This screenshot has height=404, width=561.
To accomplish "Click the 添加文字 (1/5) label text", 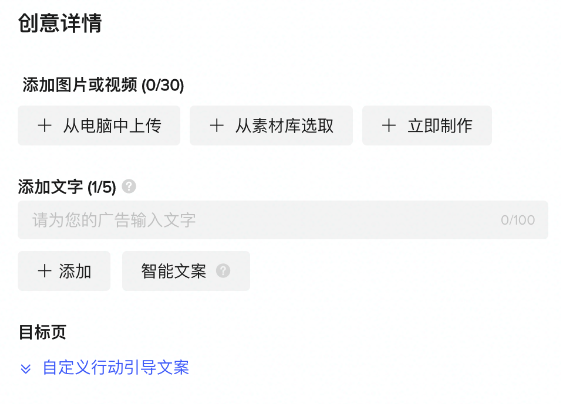I will click(67, 187).
